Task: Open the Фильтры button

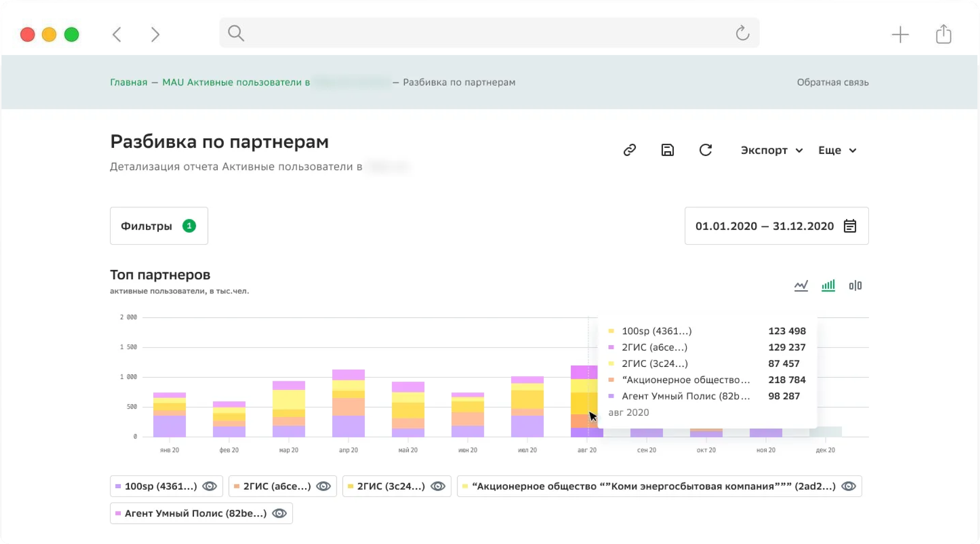Action: [x=159, y=226]
